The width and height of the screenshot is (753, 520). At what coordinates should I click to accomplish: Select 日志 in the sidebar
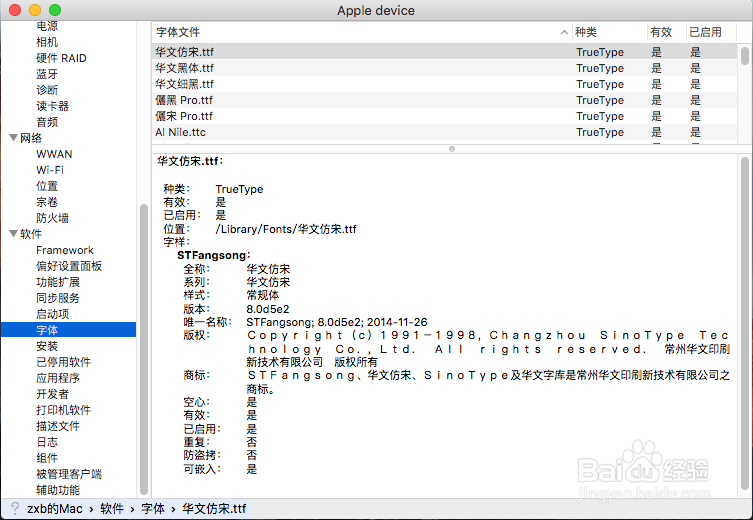pos(47,442)
